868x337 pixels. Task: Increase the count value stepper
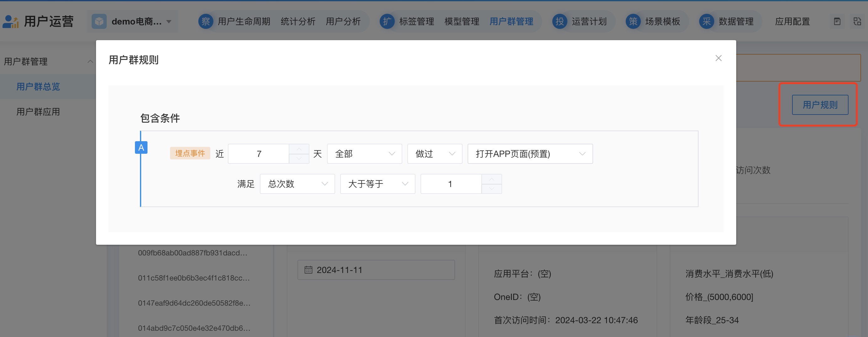[x=492, y=179]
